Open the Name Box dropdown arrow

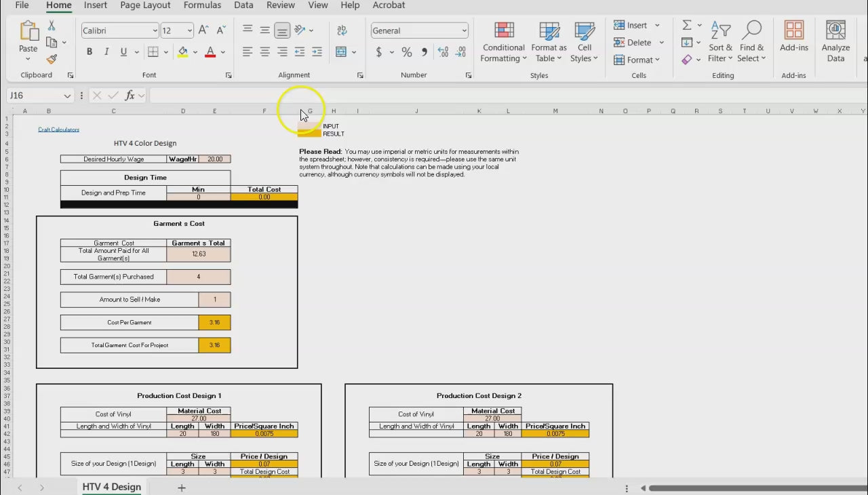(x=67, y=96)
